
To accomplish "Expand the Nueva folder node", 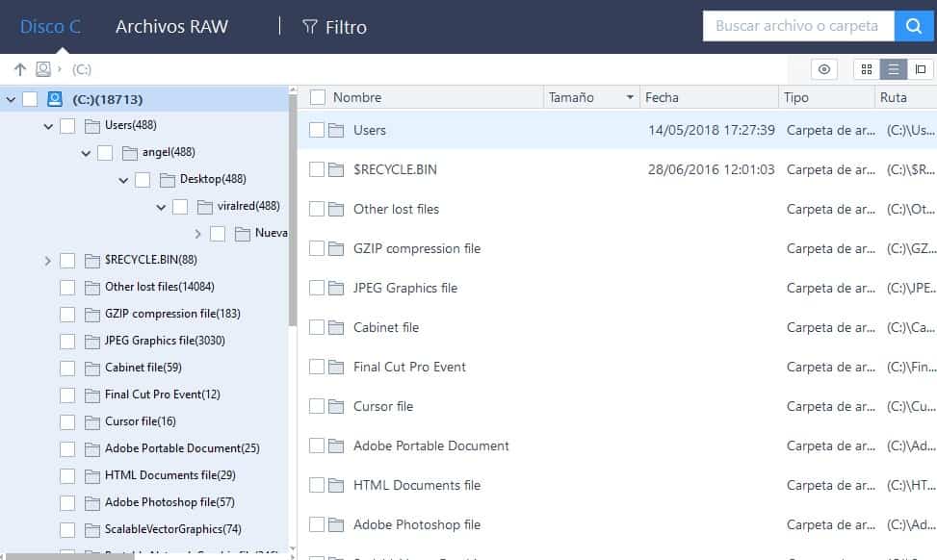I will click(197, 234).
